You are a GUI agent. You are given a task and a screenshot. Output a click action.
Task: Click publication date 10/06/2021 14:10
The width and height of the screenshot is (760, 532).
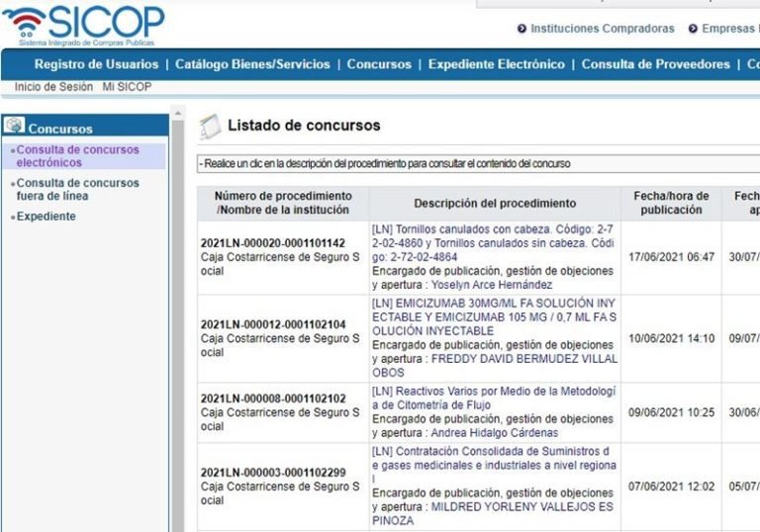click(x=671, y=338)
